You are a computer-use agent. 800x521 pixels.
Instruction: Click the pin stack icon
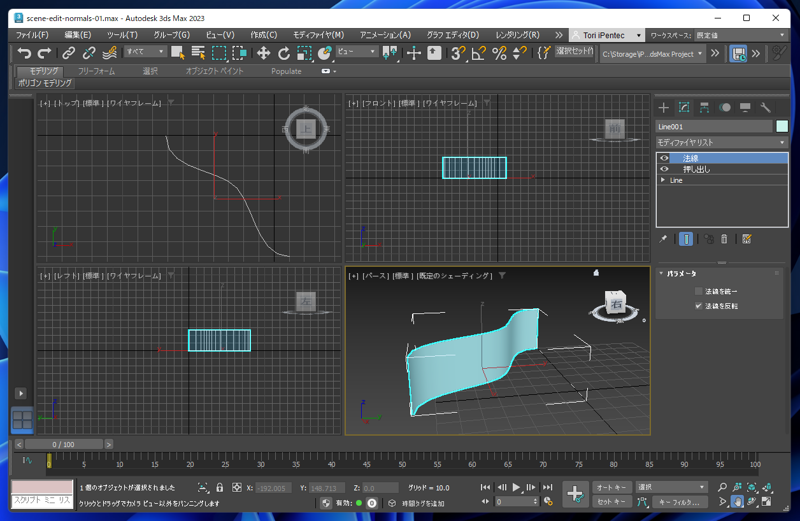pos(663,239)
